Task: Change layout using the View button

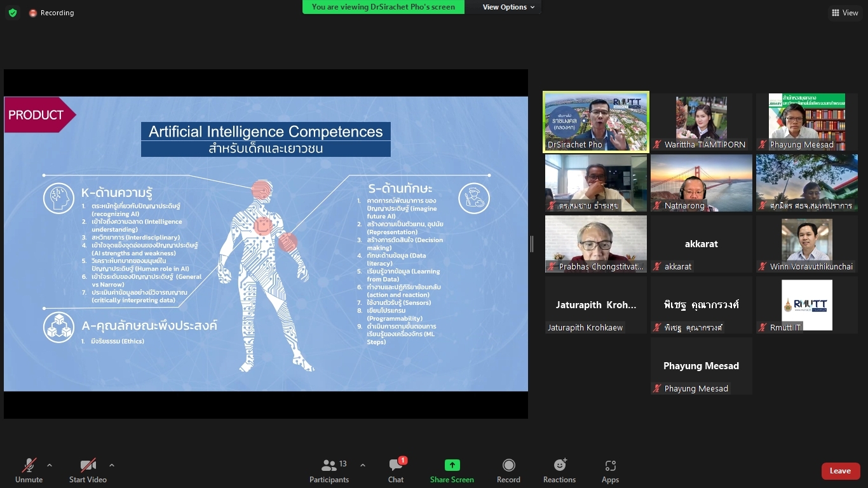Action: [x=844, y=13]
